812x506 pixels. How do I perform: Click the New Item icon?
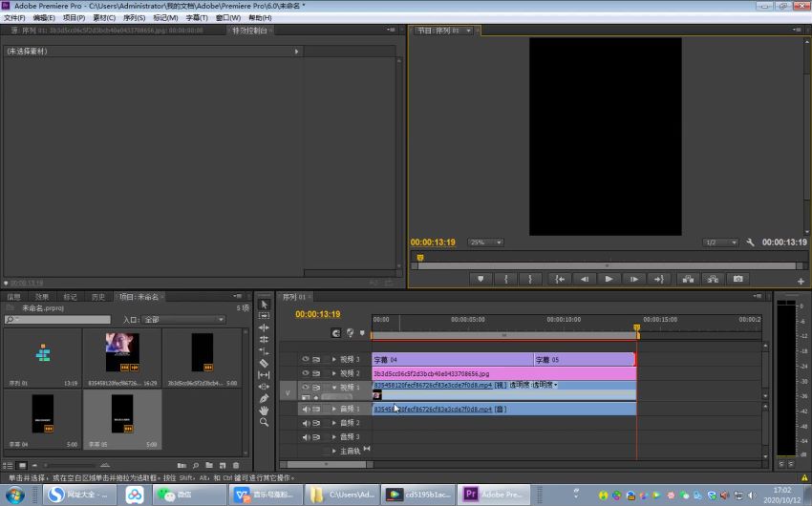(223, 466)
